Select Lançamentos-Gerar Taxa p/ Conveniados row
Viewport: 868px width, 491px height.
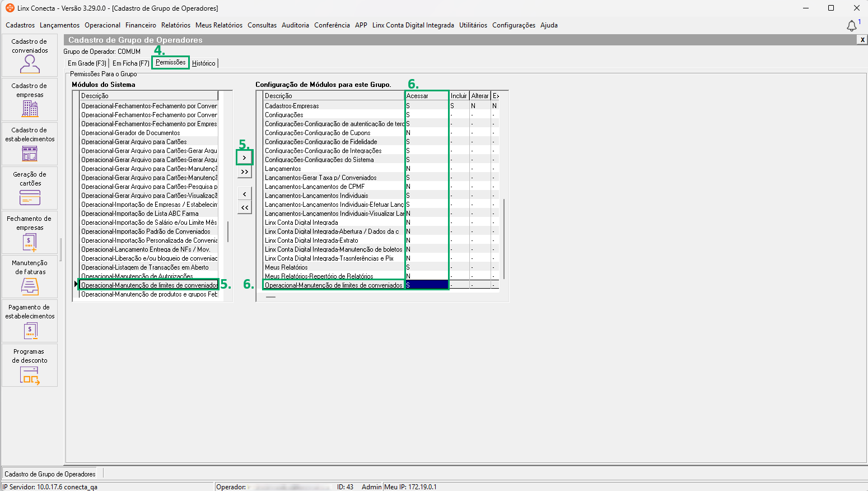point(334,178)
